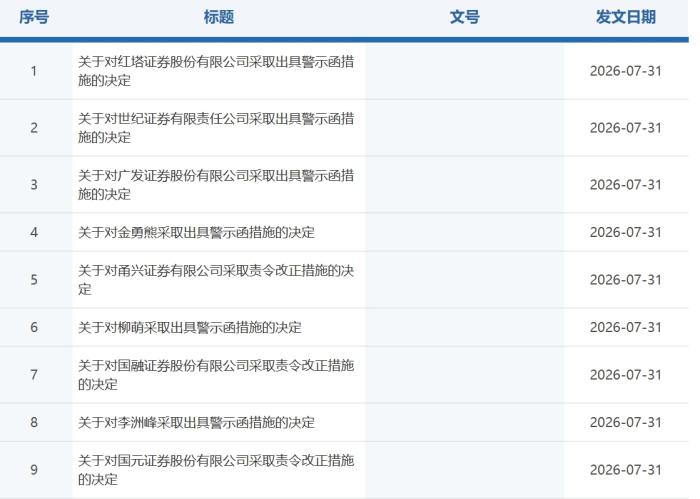The width and height of the screenshot is (700, 499).
Task: Select the sequence number 3 cell
Action: point(34,185)
